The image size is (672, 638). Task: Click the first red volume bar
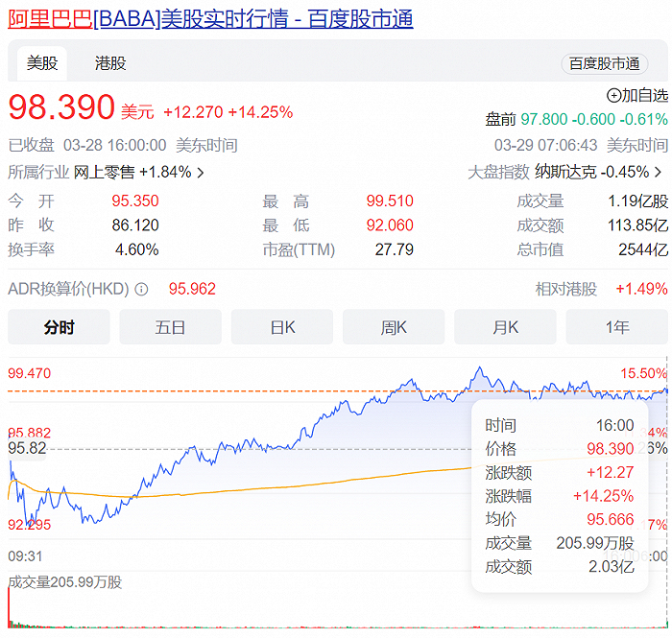[x=9, y=607]
